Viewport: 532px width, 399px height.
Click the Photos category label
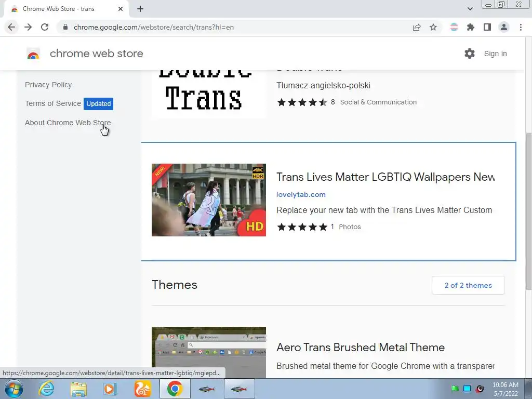click(x=350, y=227)
